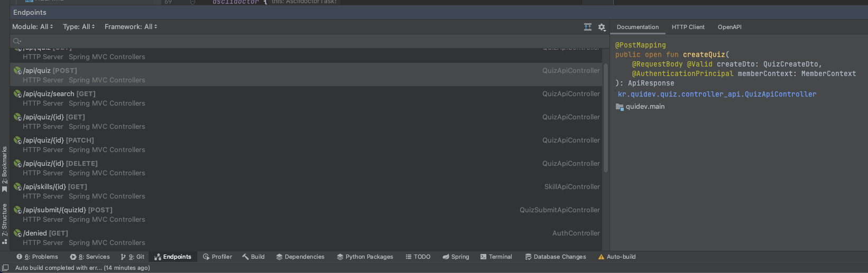
Task: Click the quidev.main module folder icon
Action: click(620, 107)
